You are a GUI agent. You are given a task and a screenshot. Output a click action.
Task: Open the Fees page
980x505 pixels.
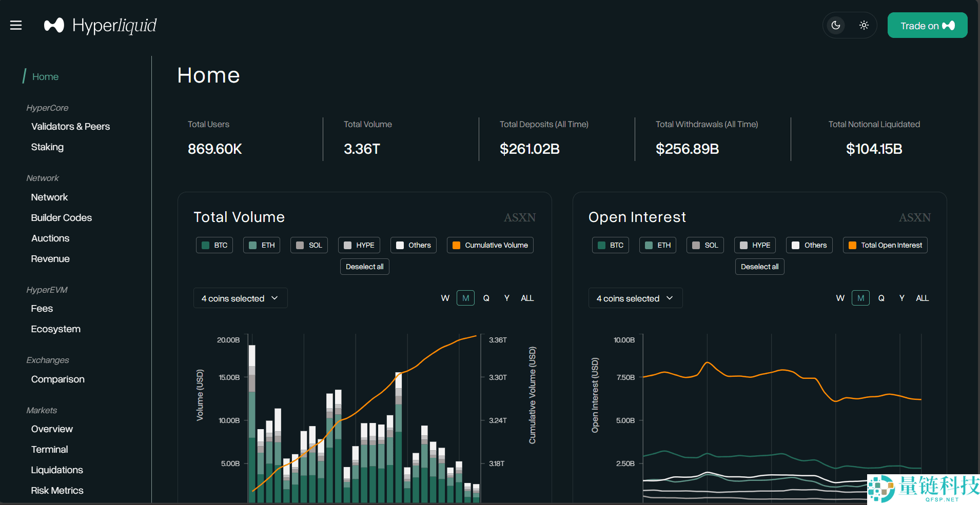point(42,309)
